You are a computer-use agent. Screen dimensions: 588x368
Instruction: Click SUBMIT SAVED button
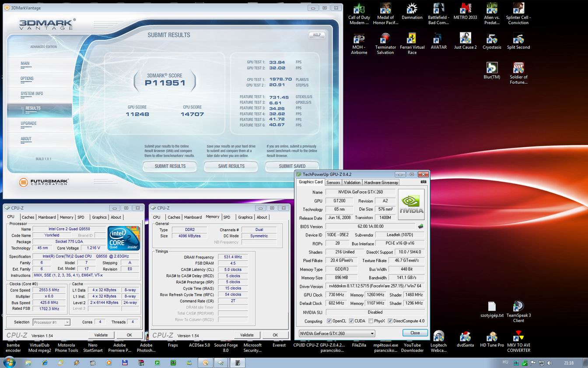tap(292, 166)
